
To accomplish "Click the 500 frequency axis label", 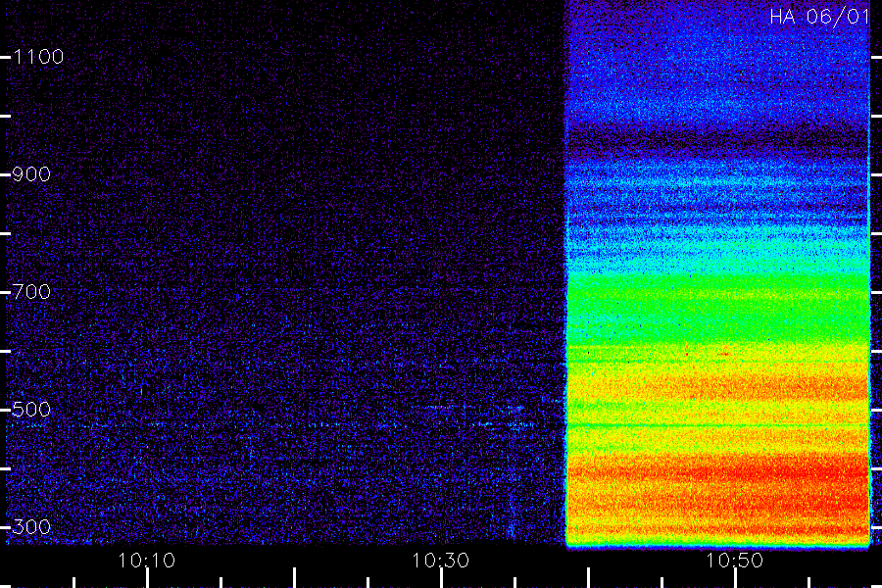I will tap(31, 409).
